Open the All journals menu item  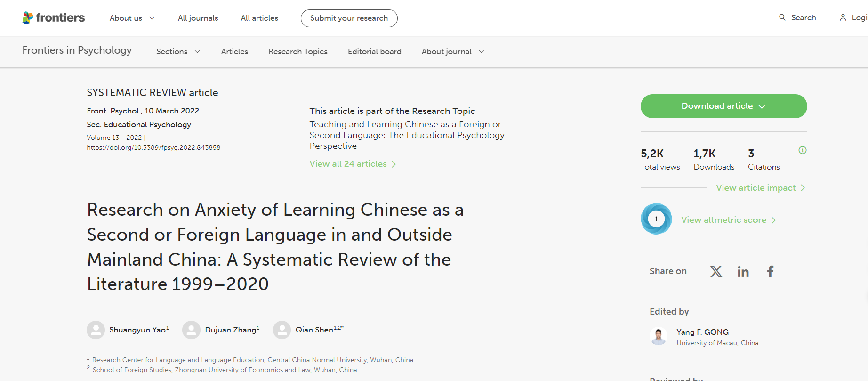198,18
